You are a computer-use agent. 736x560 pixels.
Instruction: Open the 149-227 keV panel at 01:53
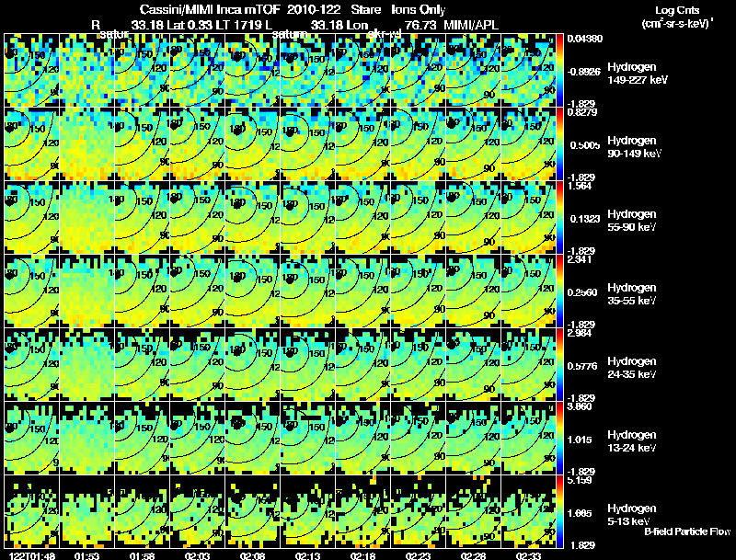tap(87, 71)
